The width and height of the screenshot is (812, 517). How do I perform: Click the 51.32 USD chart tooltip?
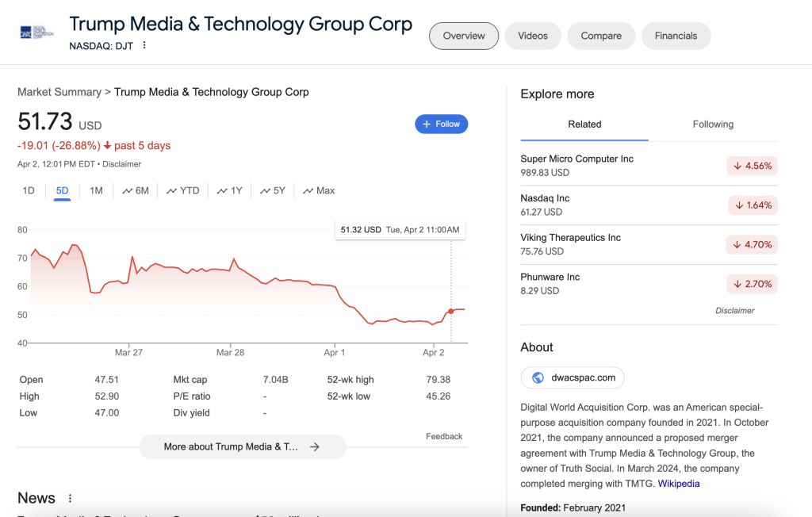pos(400,230)
